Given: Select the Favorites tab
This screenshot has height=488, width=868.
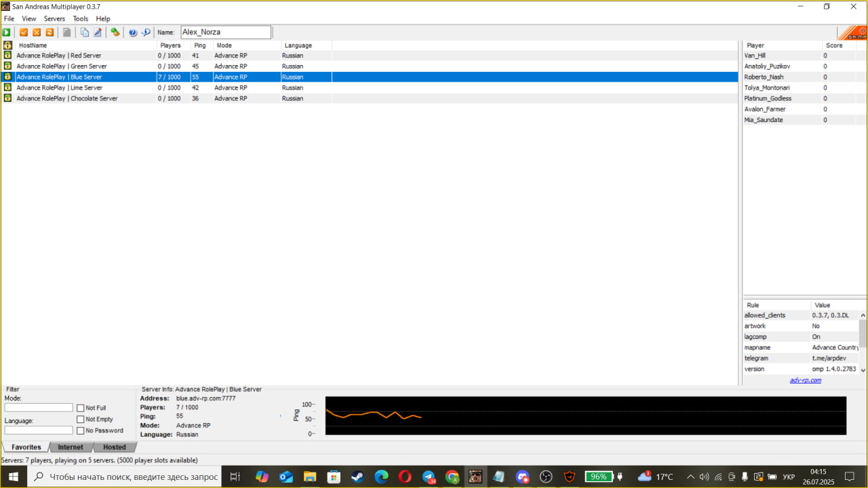Looking at the screenshot, I should (x=26, y=447).
